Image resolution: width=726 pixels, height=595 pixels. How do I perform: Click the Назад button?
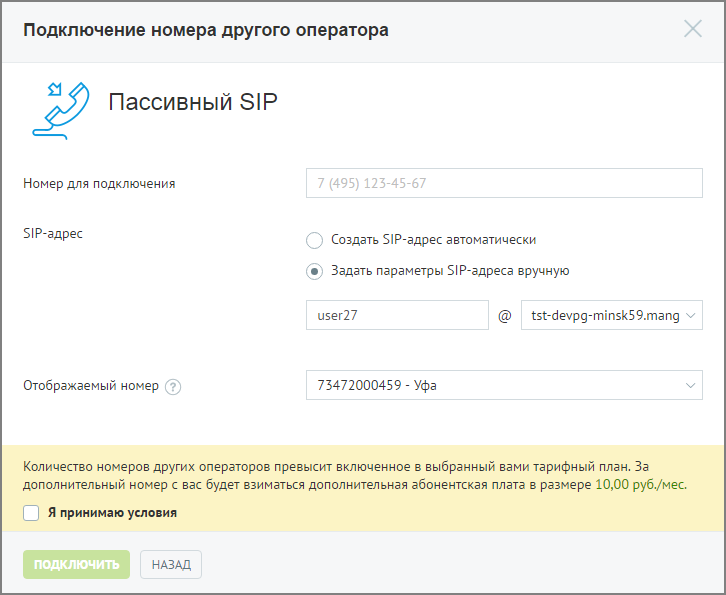(x=171, y=564)
